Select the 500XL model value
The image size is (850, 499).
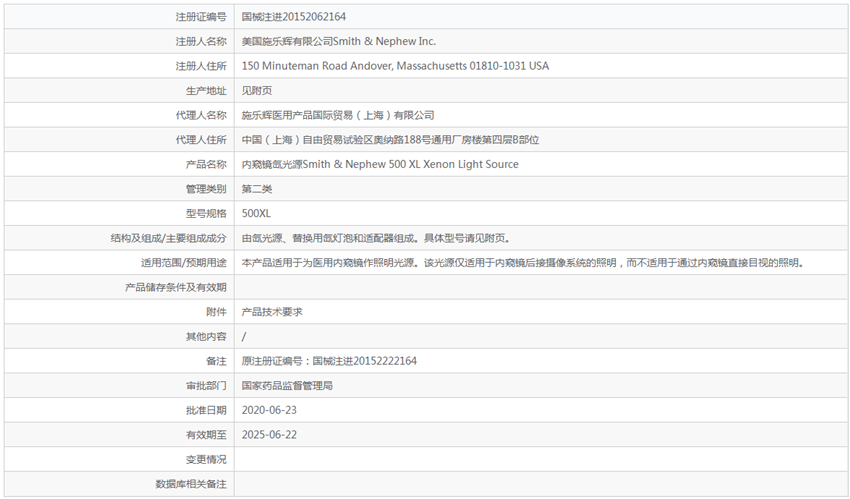pos(256,213)
